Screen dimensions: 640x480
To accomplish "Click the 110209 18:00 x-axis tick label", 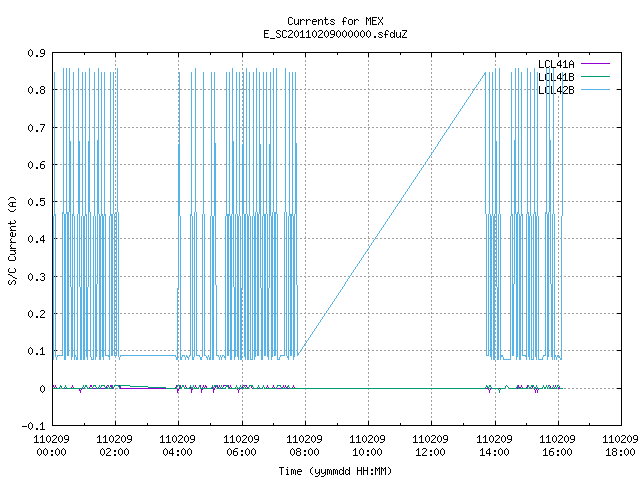I will (620, 446).
